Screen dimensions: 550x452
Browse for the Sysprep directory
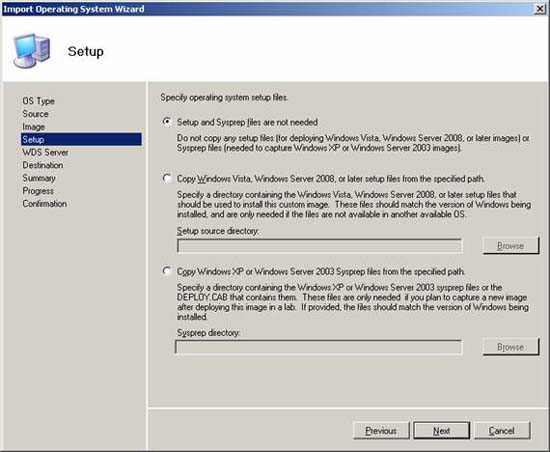511,347
